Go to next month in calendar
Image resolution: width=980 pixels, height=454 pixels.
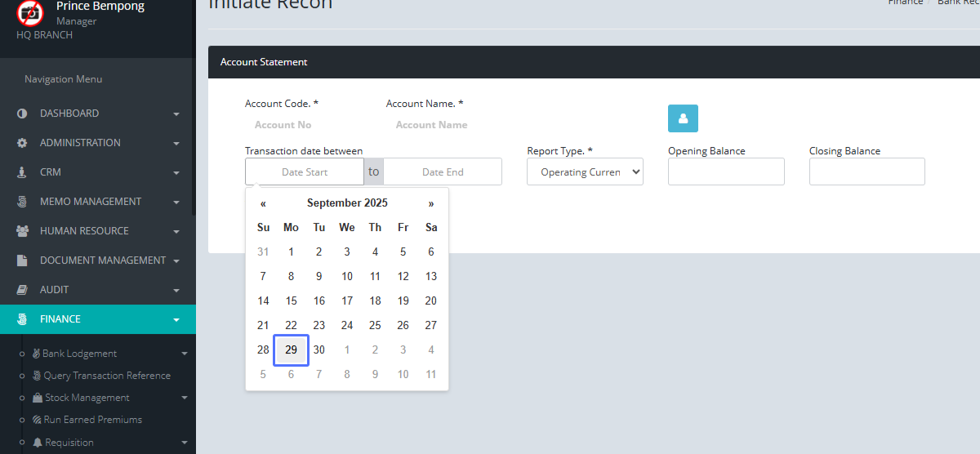[x=431, y=203]
